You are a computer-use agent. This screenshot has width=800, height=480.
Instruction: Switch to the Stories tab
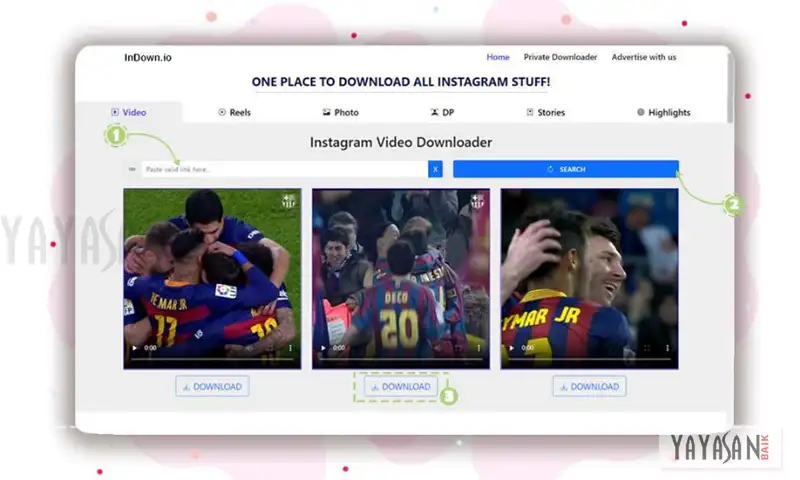pos(546,112)
